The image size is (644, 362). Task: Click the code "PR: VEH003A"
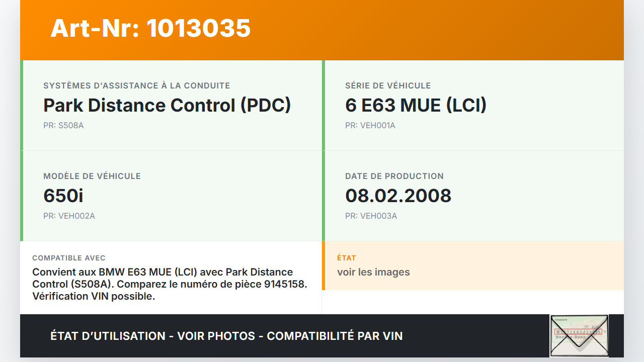click(371, 216)
